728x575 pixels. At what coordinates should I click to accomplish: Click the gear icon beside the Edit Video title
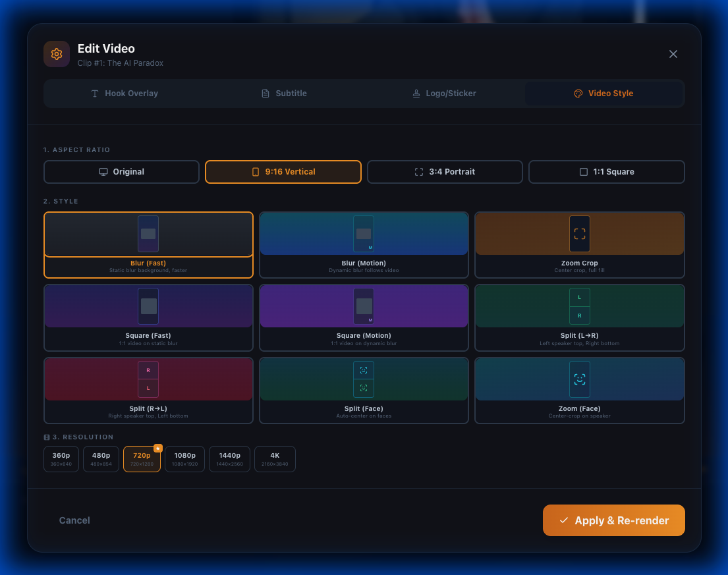pyautogui.click(x=57, y=54)
